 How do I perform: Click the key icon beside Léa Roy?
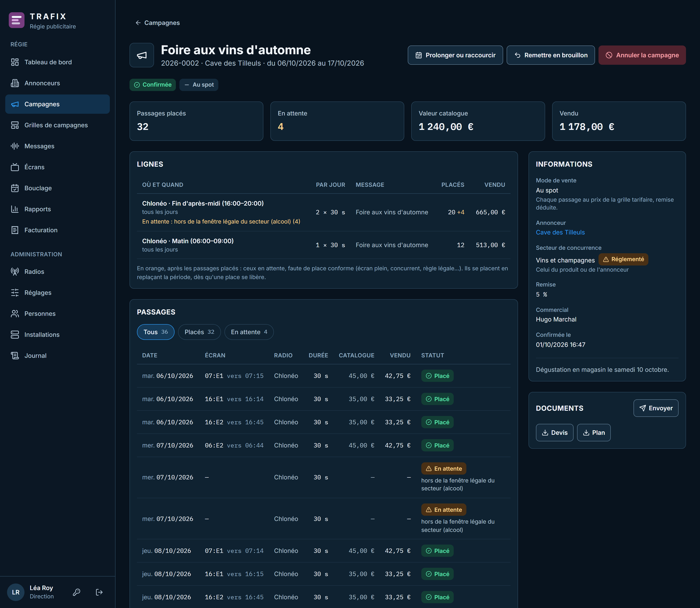(x=77, y=592)
